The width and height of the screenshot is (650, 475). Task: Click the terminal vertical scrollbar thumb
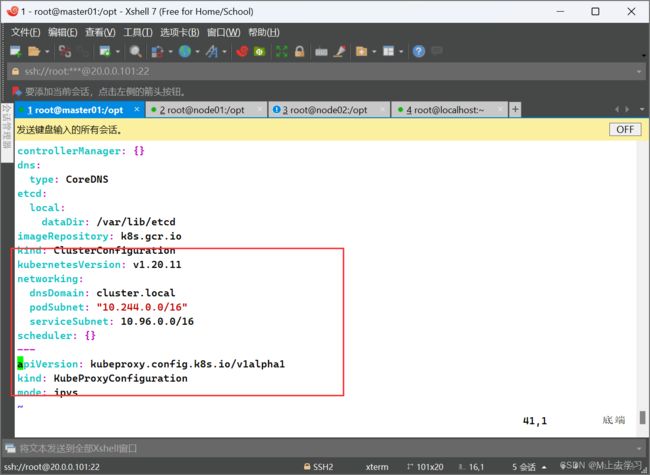pos(643,417)
